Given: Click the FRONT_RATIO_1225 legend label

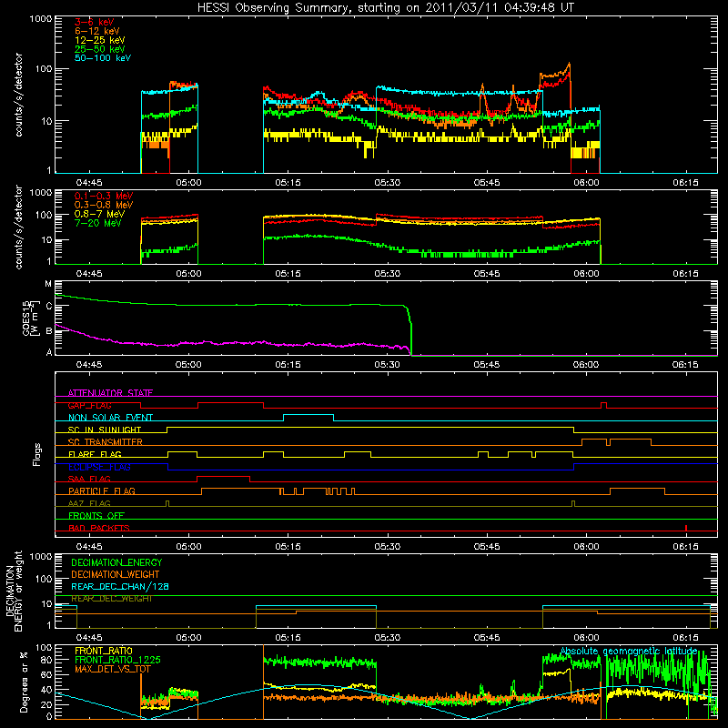Looking at the screenshot, I should pos(117,660).
